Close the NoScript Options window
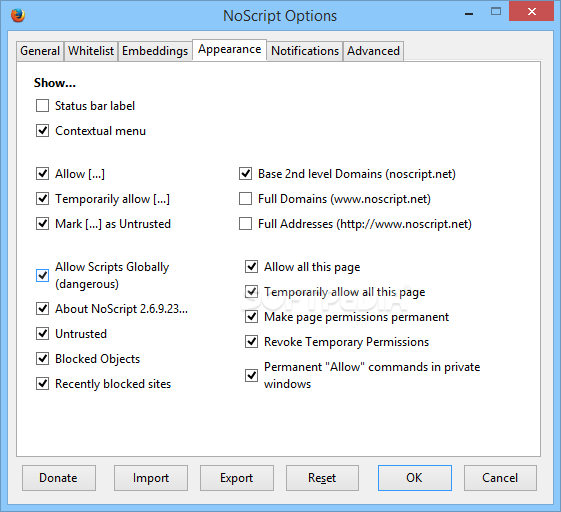This screenshot has width=561, height=512. 531,11
